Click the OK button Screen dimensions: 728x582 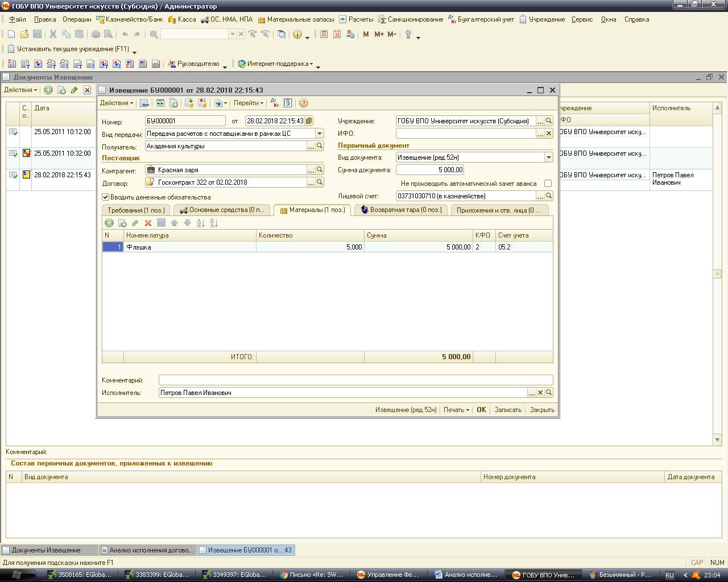click(x=481, y=410)
